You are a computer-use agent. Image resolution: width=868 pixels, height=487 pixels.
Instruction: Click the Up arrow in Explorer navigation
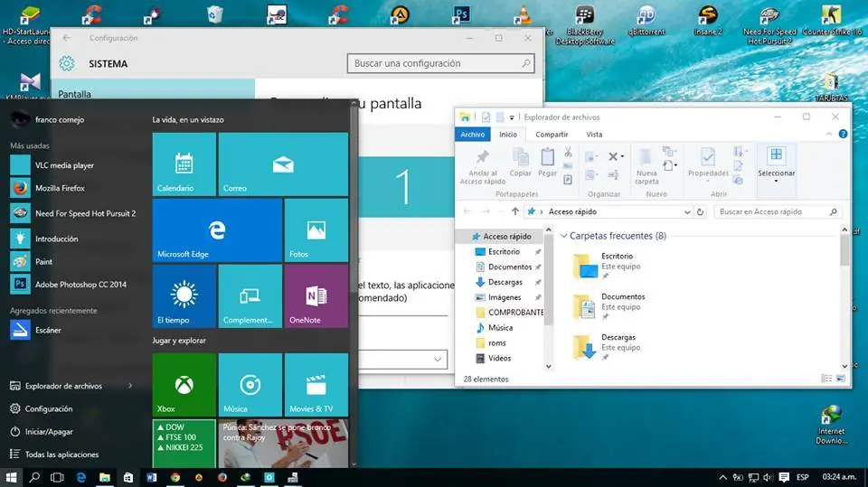tap(515, 211)
